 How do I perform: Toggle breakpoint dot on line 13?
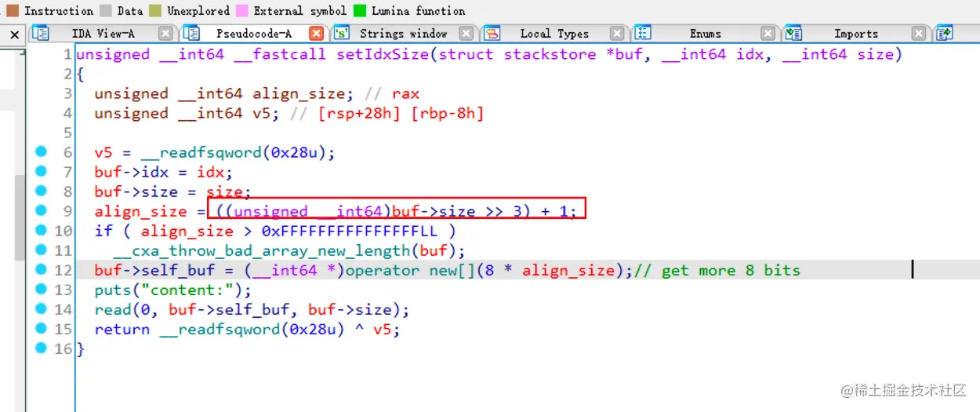(x=41, y=290)
